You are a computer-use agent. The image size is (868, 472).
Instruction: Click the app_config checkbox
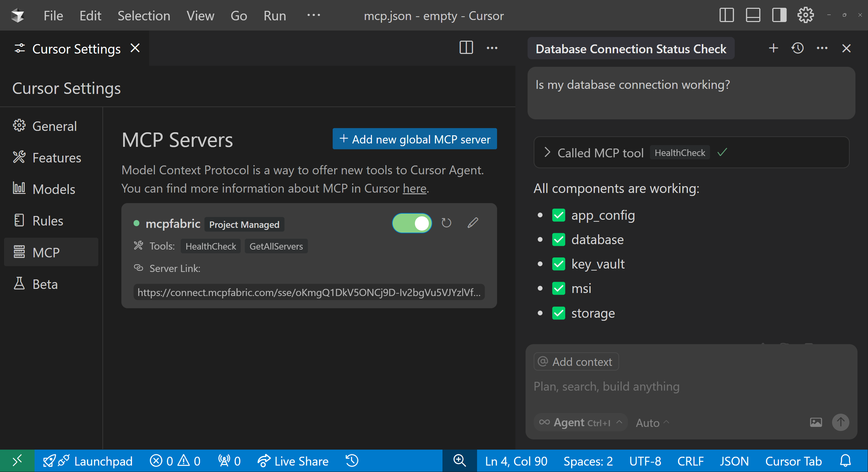tap(558, 215)
